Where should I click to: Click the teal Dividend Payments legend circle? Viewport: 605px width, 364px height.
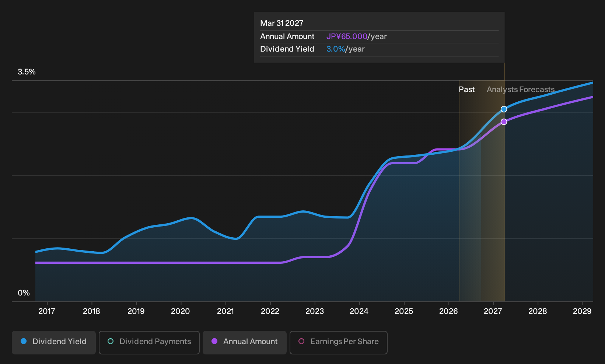(111, 342)
